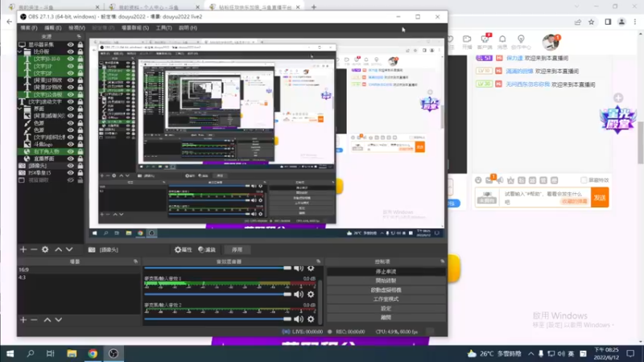Image resolution: width=644 pixels, height=362 pixels.
Task: Open Windows taskbar search
Action: click(x=30, y=353)
